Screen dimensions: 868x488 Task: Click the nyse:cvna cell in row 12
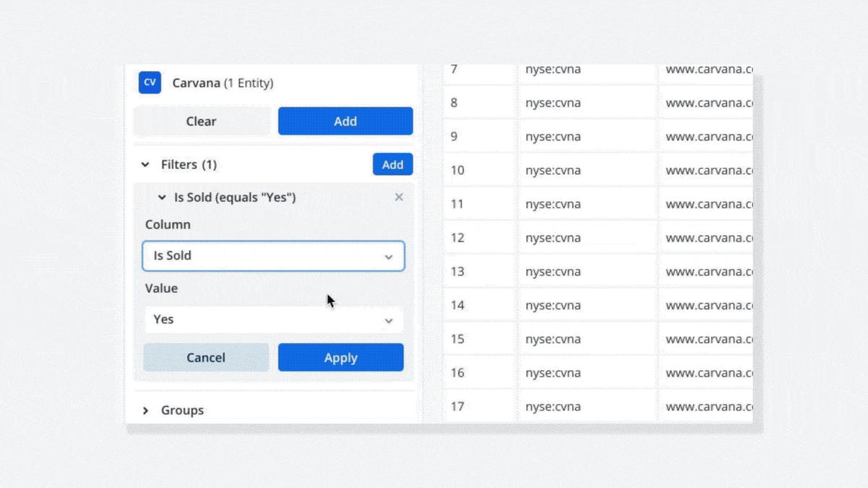click(x=587, y=237)
